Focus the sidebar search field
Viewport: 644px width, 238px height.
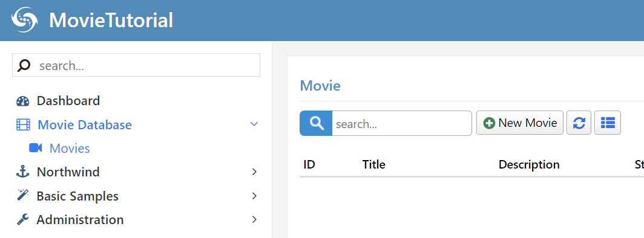click(136, 65)
